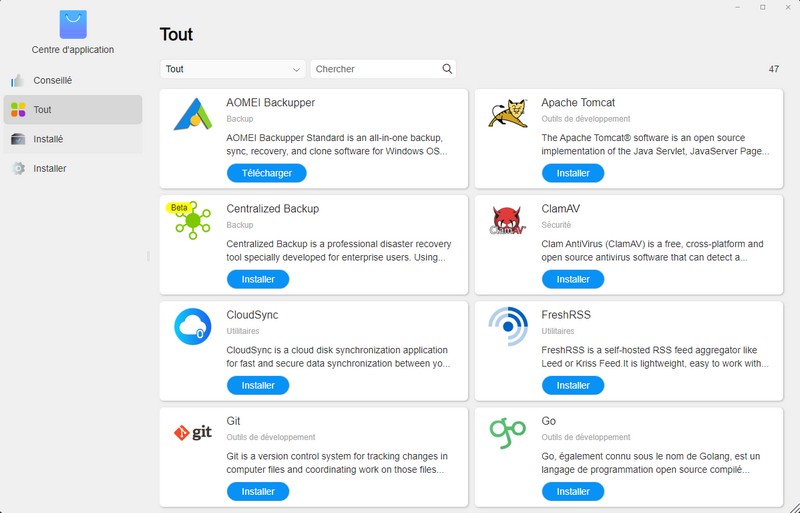Open the AOMEI Backupper app icon

[193, 114]
